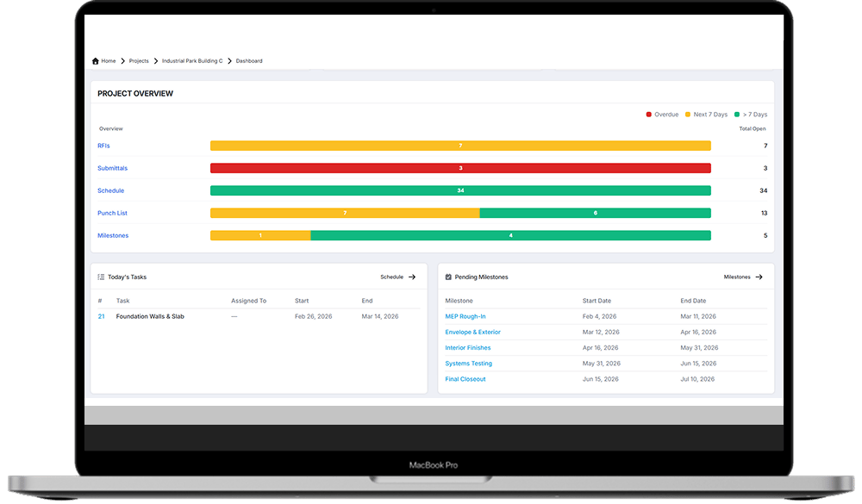Click the End Date column header
862x504 pixels.
(x=693, y=301)
